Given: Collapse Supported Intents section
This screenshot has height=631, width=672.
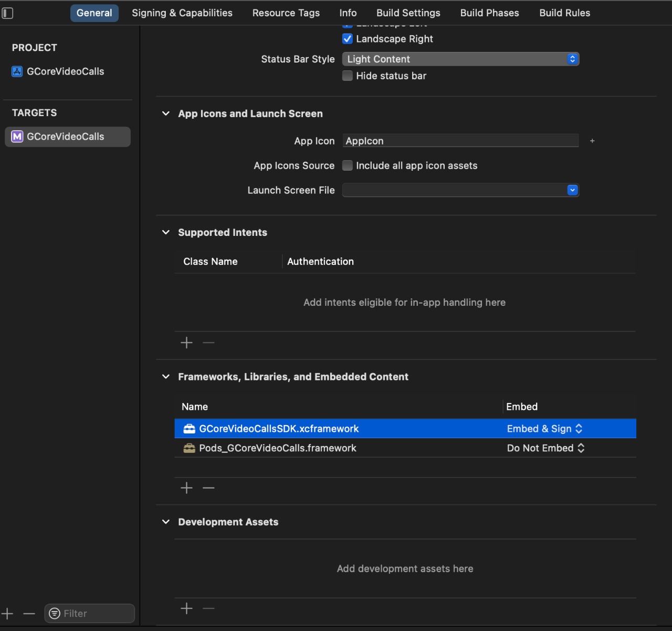Looking at the screenshot, I should pyautogui.click(x=166, y=232).
